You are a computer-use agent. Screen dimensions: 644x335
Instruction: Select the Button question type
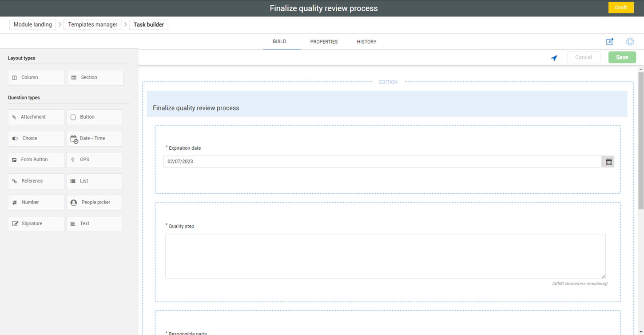95,117
